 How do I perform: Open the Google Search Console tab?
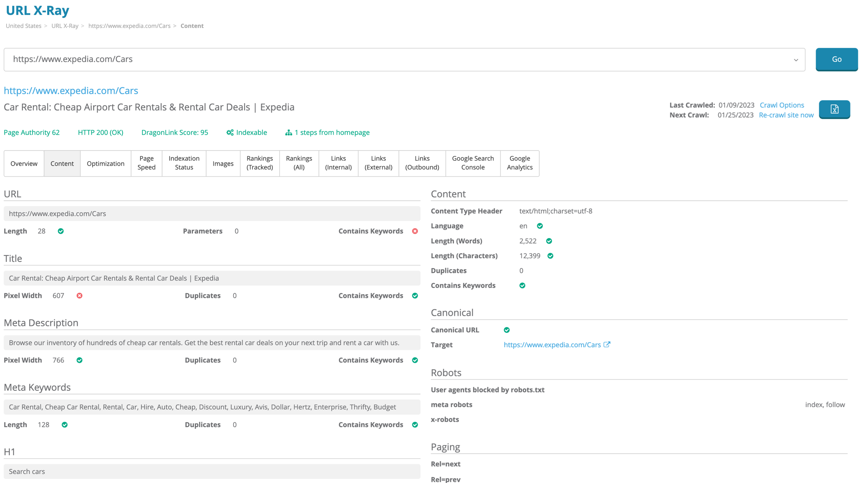[473, 163]
